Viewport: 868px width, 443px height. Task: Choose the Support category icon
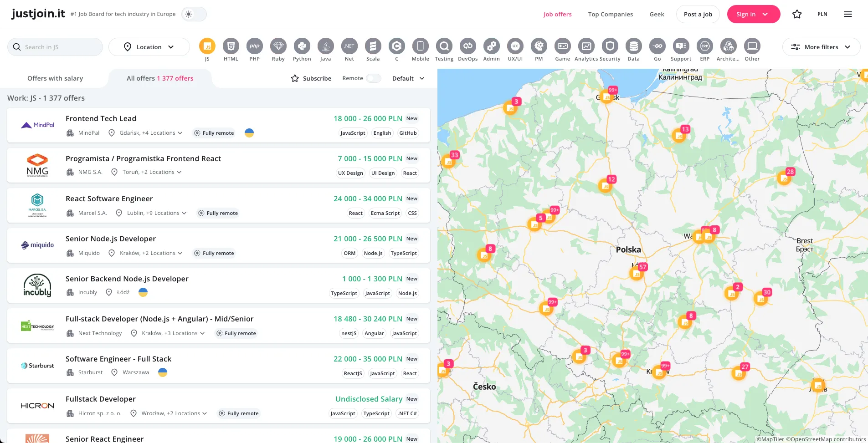pyautogui.click(x=681, y=46)
